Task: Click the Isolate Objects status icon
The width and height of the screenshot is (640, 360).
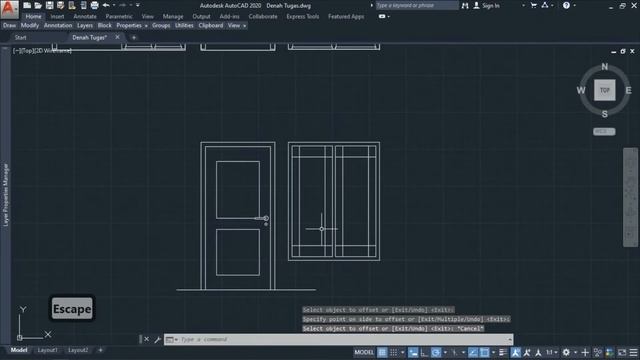Action: pos(598,352)
